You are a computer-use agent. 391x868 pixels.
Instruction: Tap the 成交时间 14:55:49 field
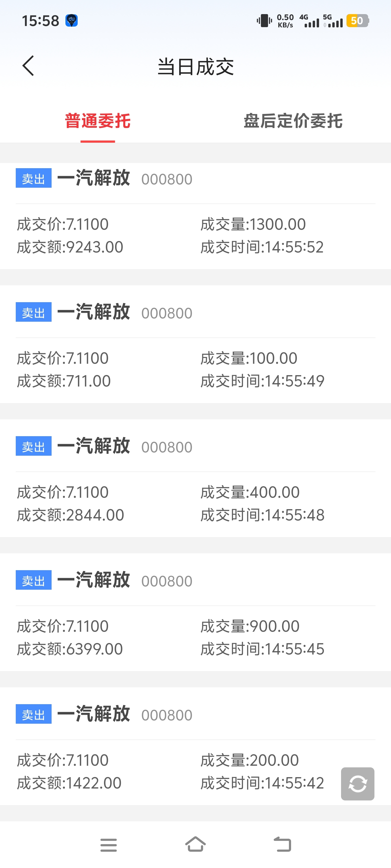pos(262,381)
